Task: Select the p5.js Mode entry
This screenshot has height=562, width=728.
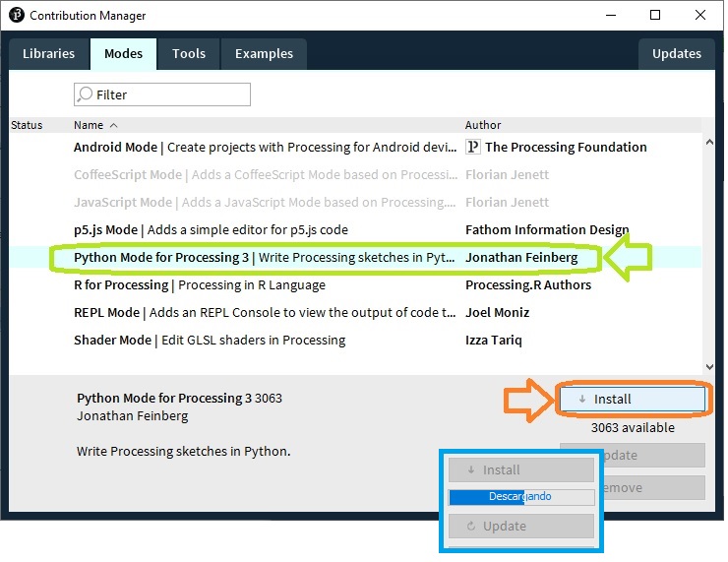Action: pos(105,229)
